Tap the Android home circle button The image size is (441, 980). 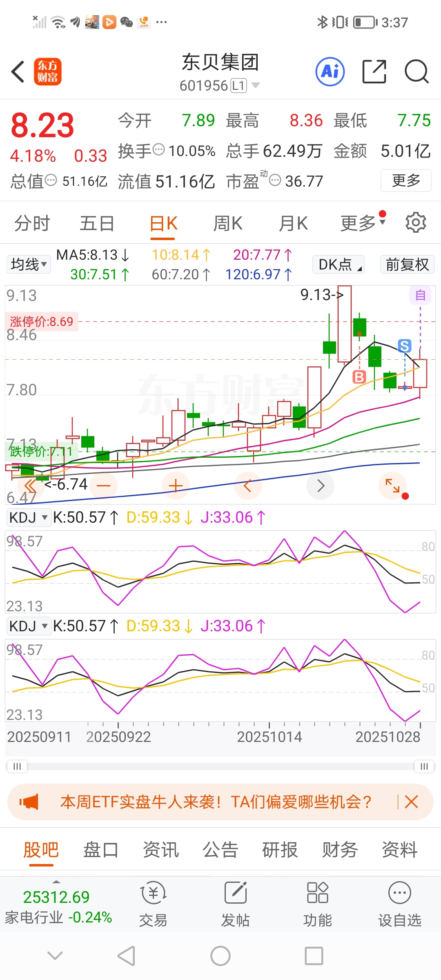coord(220,956)
